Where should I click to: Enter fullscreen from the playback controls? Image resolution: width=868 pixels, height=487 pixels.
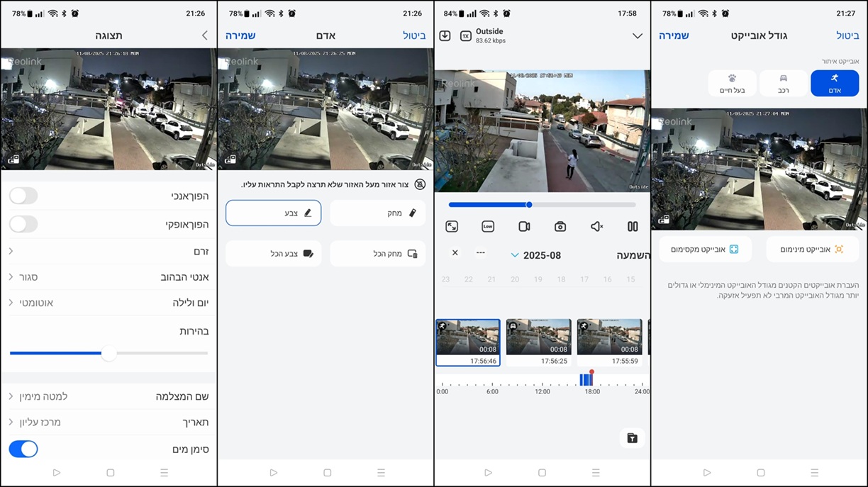pos(452,227)
